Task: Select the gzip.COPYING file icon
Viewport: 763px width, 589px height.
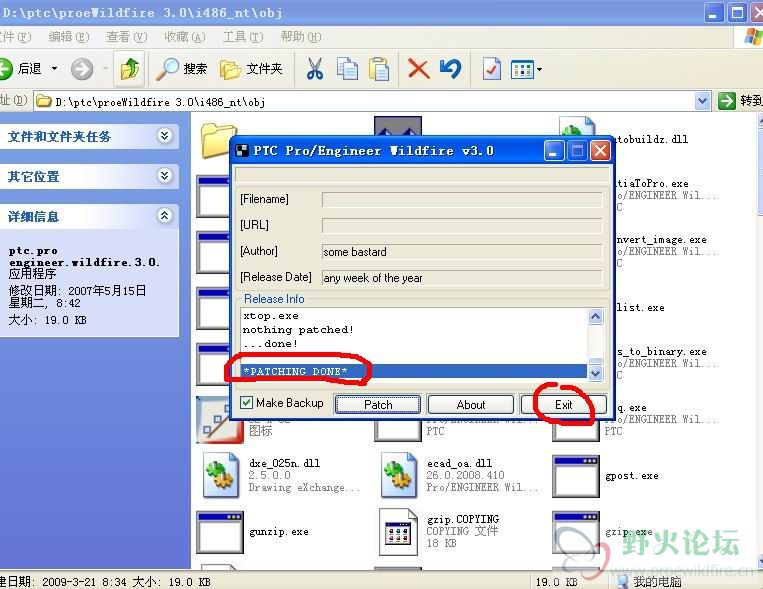Action: point(398,532)
